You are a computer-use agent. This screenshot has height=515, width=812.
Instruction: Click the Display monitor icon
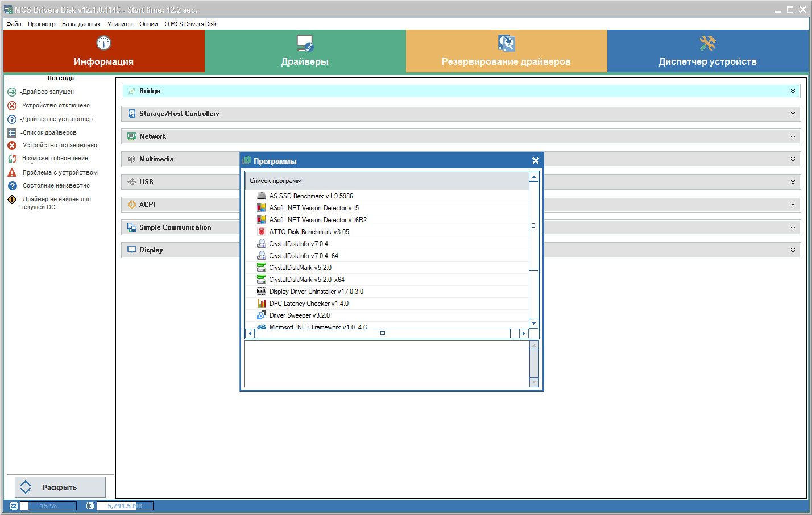click(132, 250)
